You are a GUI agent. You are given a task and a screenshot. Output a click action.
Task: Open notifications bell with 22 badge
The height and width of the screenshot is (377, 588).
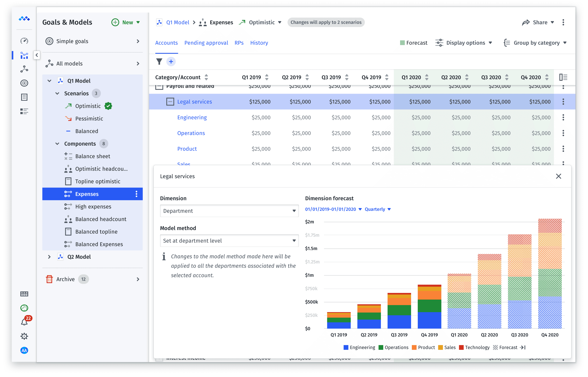click(24, 322)
